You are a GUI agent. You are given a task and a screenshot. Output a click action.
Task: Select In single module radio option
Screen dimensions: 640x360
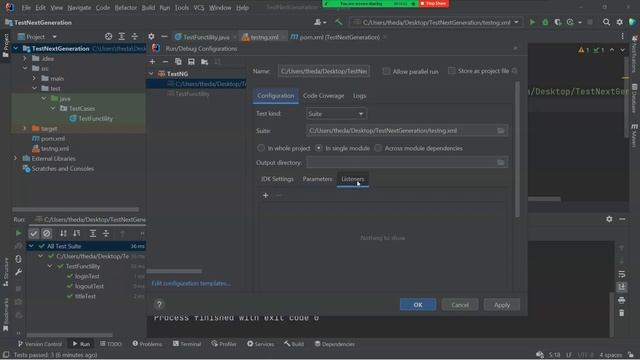tap(319, 148)
